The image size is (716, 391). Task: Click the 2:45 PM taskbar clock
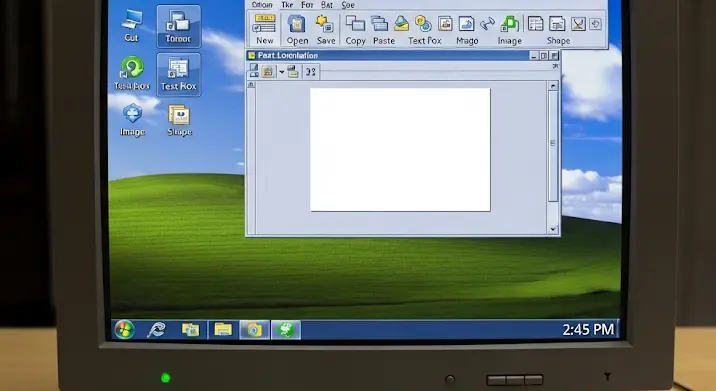pyautogui.click(x=588, y=329)
